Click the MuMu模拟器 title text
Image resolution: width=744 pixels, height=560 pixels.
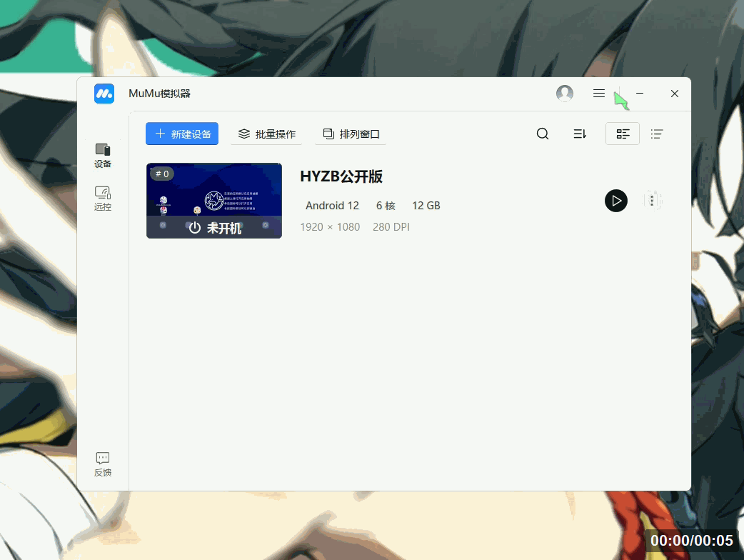tap(159, 94)
